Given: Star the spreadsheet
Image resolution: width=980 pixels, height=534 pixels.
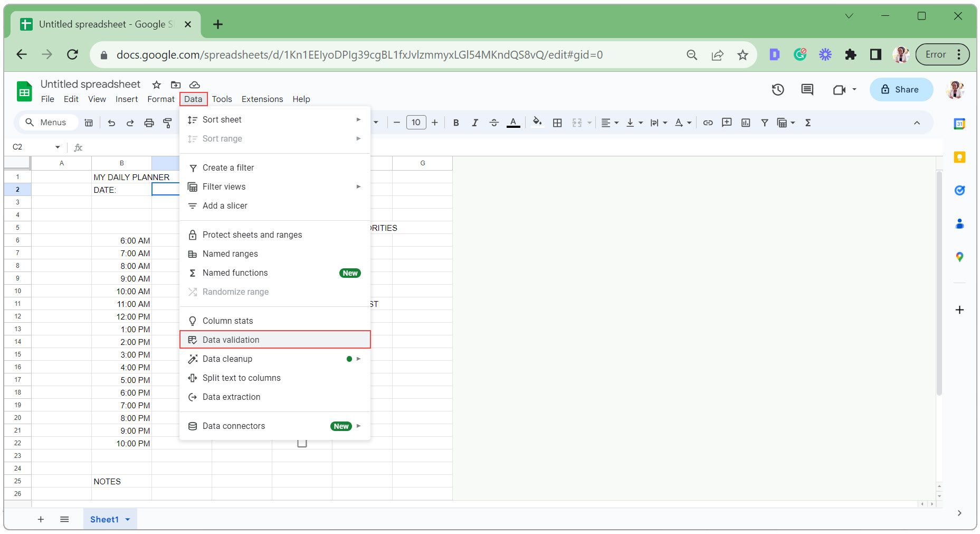Looking at the screenshot, I should point(156,85).
